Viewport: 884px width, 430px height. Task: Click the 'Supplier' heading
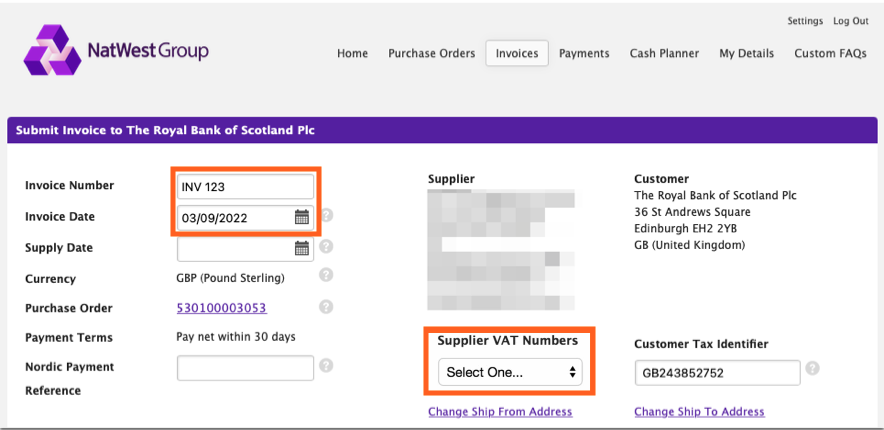click(451, 179)
